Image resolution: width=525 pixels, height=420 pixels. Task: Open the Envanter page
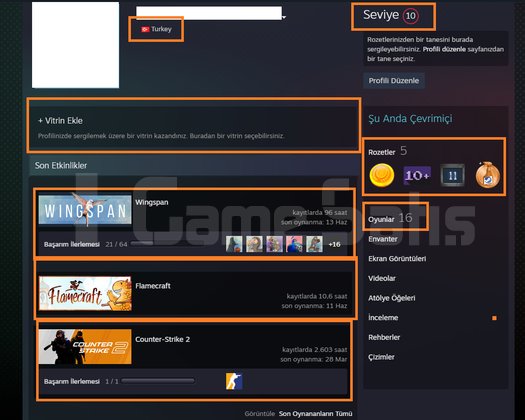(x=383, y=239)
